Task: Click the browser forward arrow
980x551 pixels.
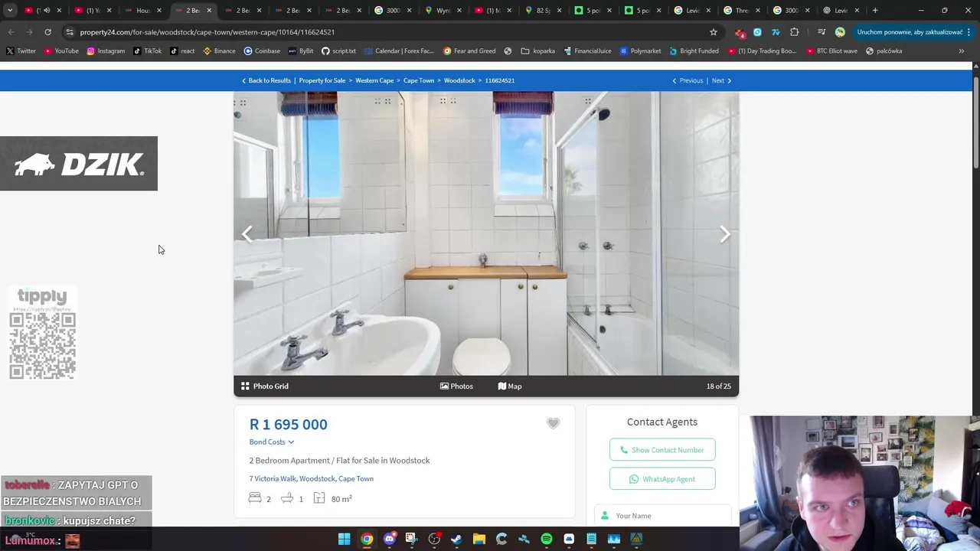Action: (x=29, y=32)
